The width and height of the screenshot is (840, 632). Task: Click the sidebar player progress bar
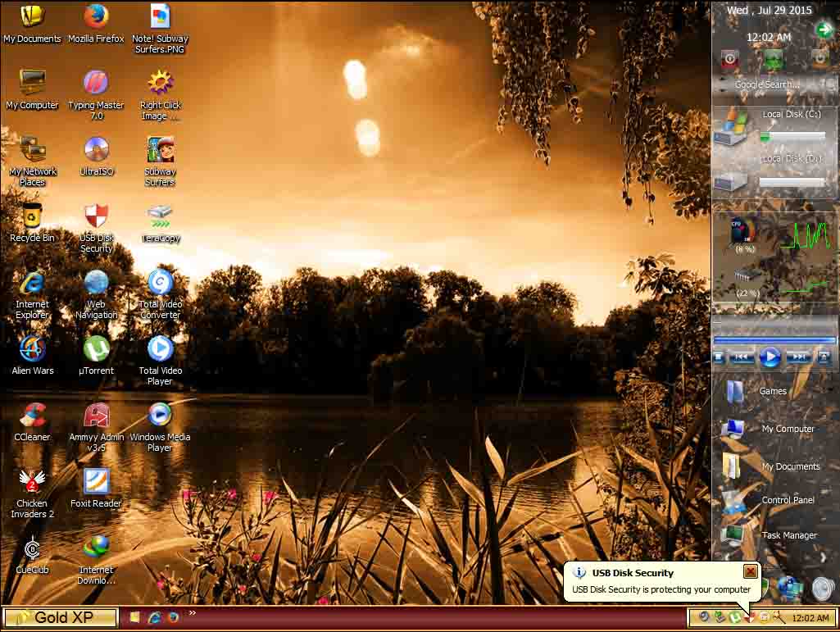click(x=774, y=340)
